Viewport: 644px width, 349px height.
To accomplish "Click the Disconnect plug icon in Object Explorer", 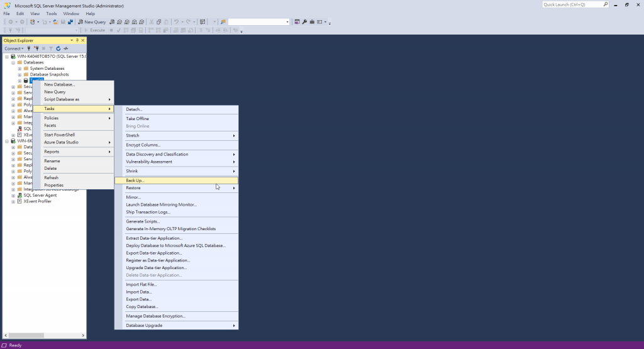I will tap(36, 48).
